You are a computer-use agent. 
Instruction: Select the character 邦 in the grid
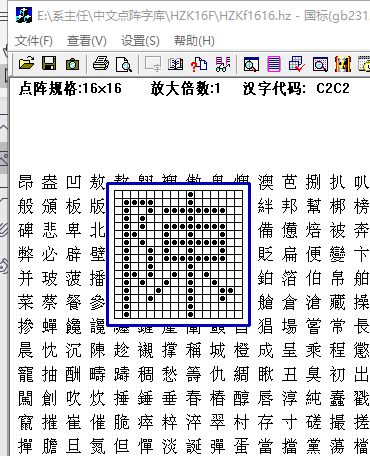[x=290, y=206]
